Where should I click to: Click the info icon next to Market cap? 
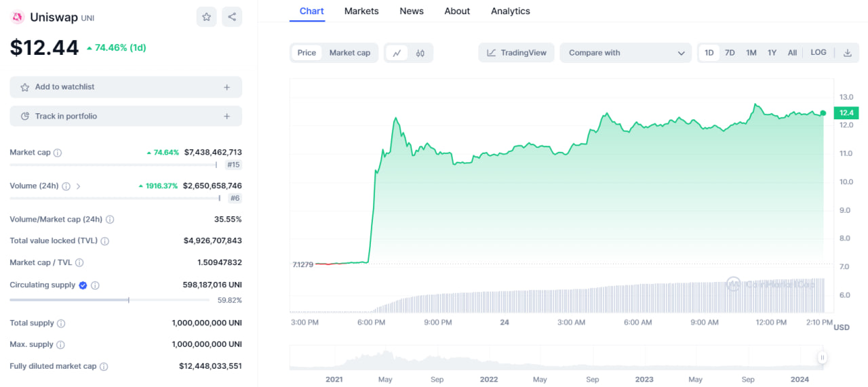pyautogui.click(x=58, y=153)
